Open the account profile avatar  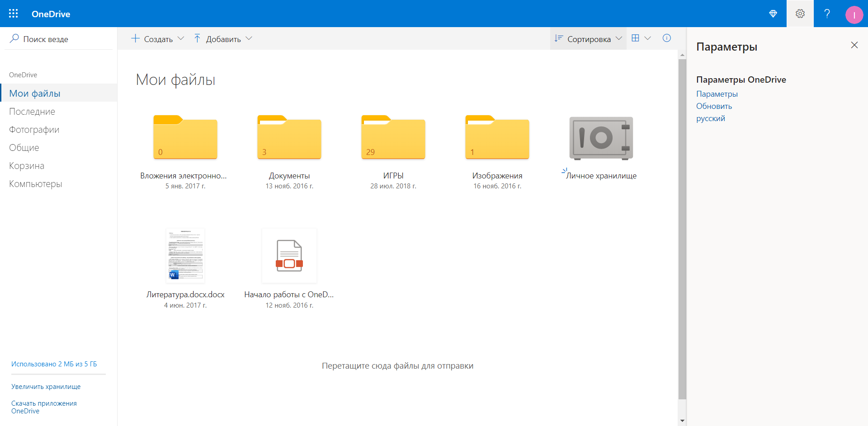tap(854, 15)
